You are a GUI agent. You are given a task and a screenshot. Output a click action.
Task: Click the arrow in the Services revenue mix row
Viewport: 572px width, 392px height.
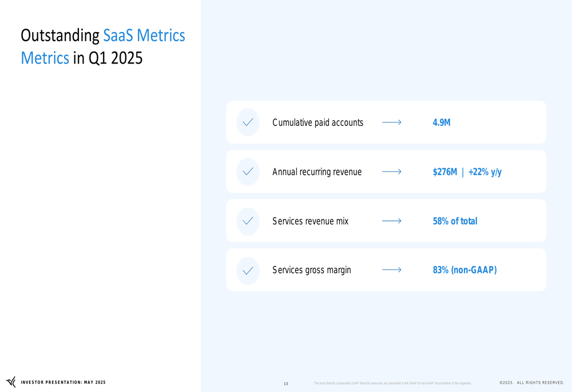(x=392, y=221)
